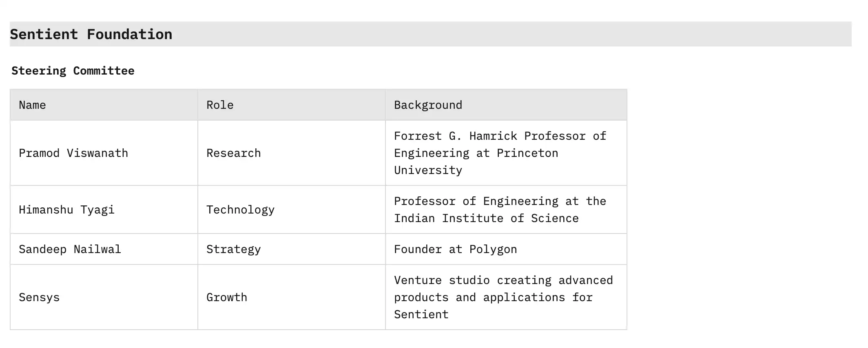
Task: Click the word Princeton in the table
Action: [x=527, y=153]
